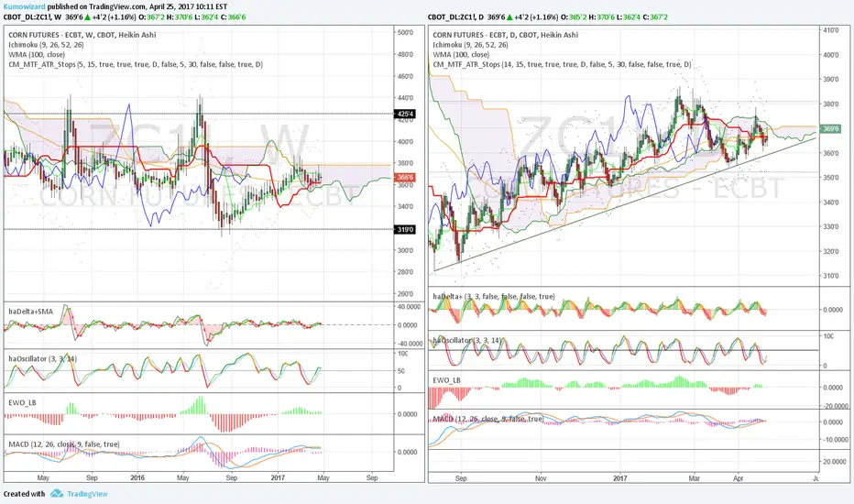854x504 pixels.
Task: Click haOscillator (3, 3, 14) on daily chart
Action: click(x=466, y=341)
